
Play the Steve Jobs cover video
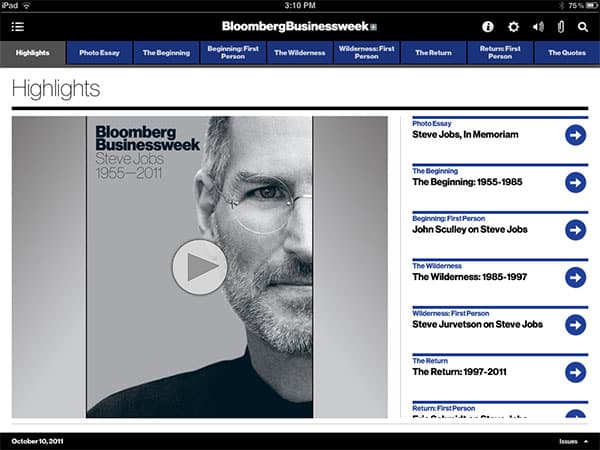click(x=199, y=267)
